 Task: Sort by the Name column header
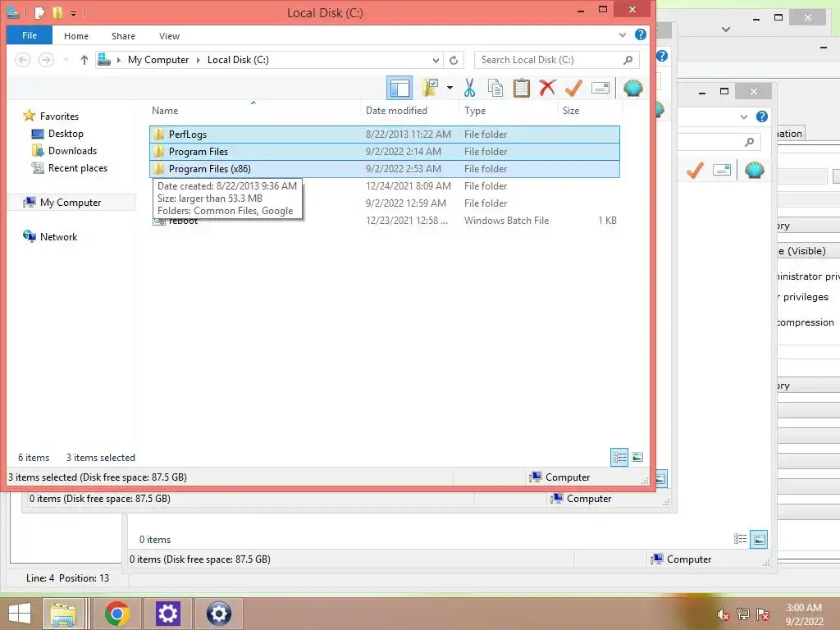[254, 111]
